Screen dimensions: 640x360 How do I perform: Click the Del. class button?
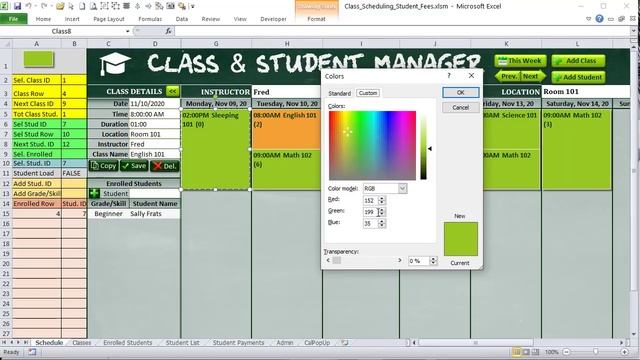point(165,166)
